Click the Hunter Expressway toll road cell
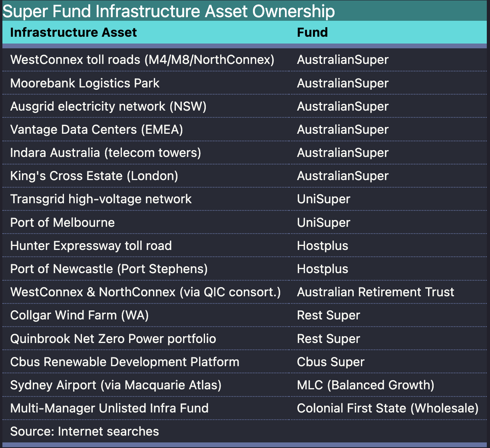The image size is (490, 448). pos(91,246)
